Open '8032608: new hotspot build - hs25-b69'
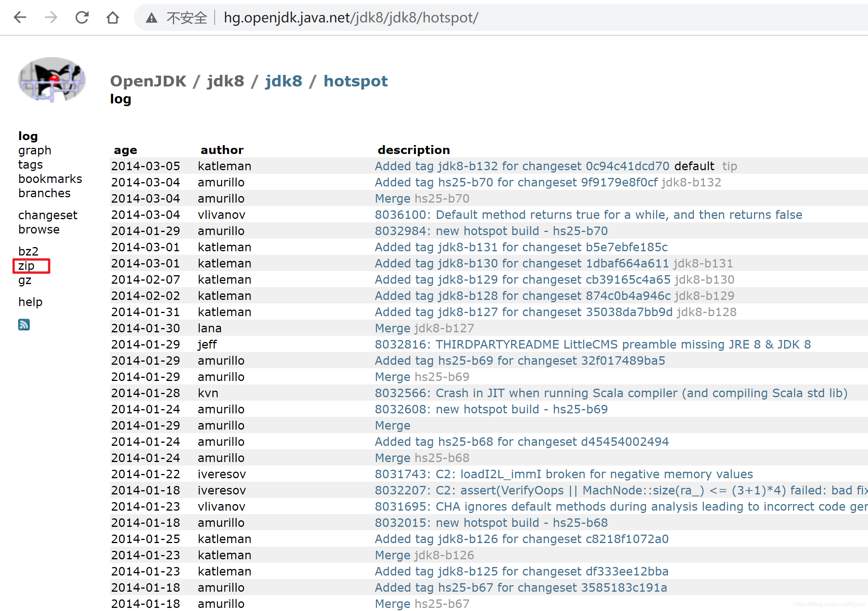Screen dimensions: 868x611 (x=491, y=409)
